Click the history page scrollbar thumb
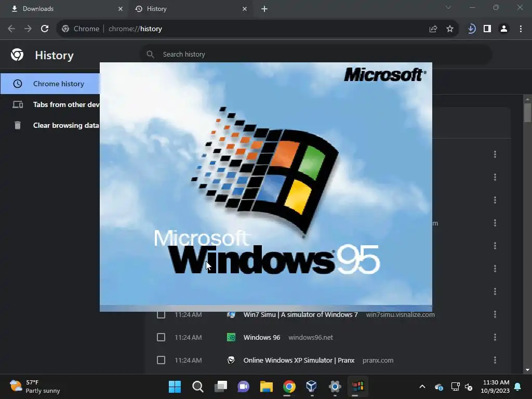The height and width of the screenshot is (399, 532). tap(527, 113)
